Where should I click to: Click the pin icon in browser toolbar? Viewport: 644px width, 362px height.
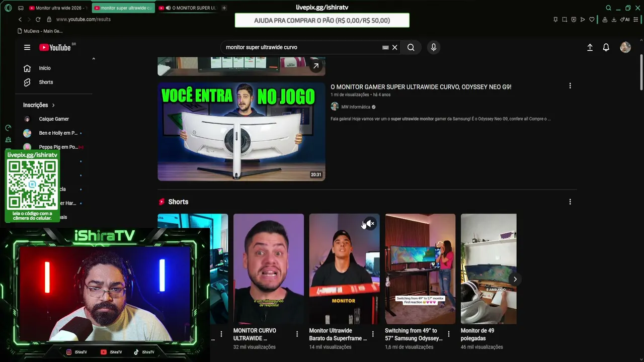(x=555, y=20)
